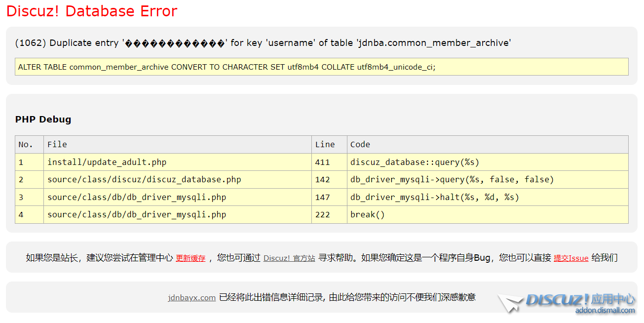Visit the jdnbayx.com link

tap(191, 297)
